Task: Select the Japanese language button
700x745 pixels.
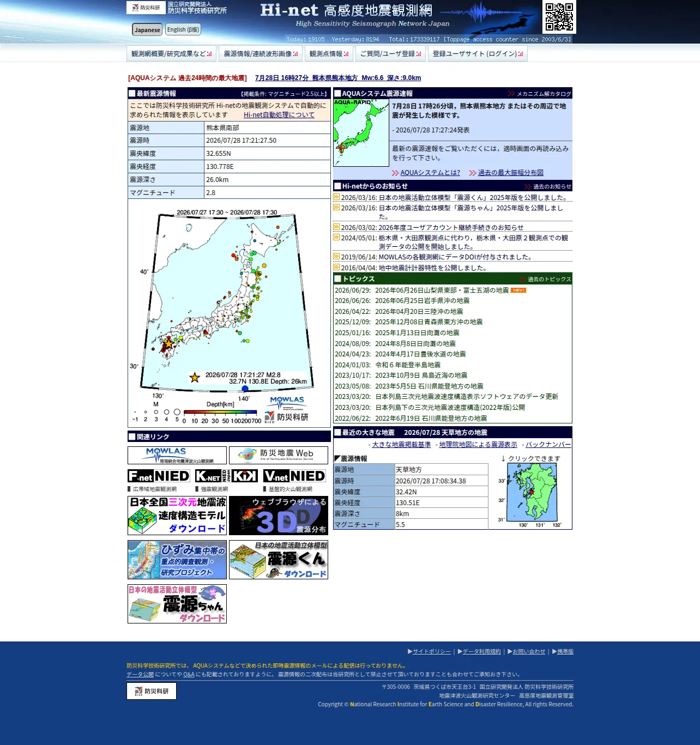Action: 147,29
